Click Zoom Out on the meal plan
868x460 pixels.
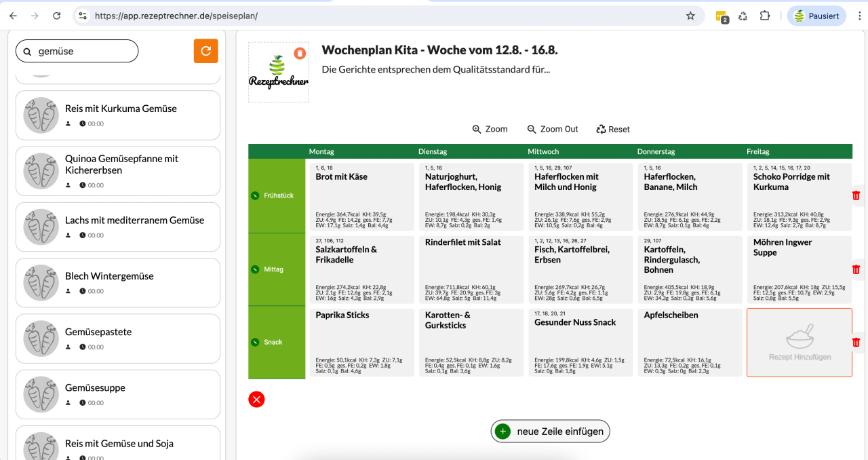pyautogui.click(x=552, y=129)
